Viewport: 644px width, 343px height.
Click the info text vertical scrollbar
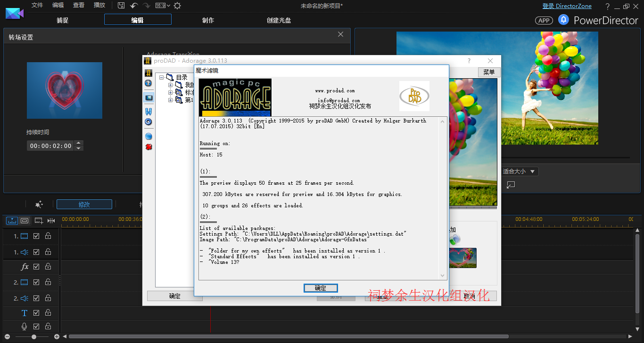443,198
